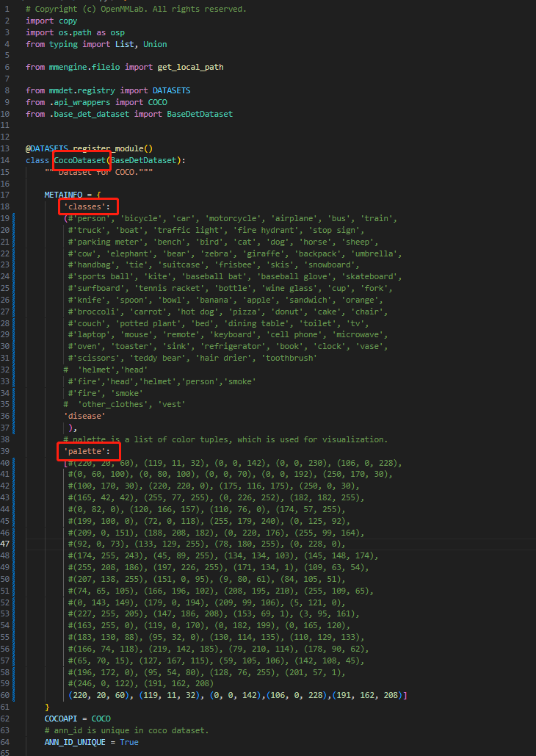536x756 pixels.
Task: Click line number 47 in the gutter
Action: pyautogui.click(x=6, y=544)
